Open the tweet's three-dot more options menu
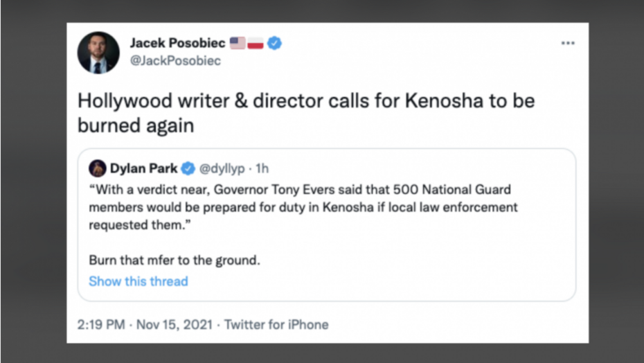This screenshot has width=644, height=363. (568, 43)
